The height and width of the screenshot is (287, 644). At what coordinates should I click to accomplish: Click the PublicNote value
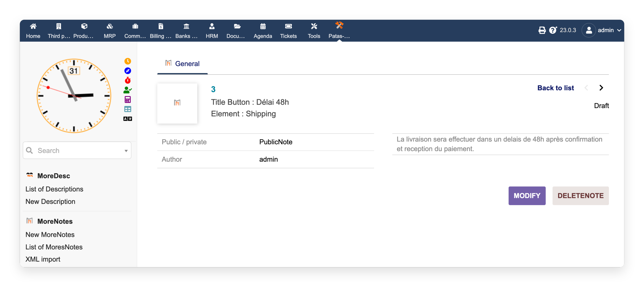tap(276, 142)
